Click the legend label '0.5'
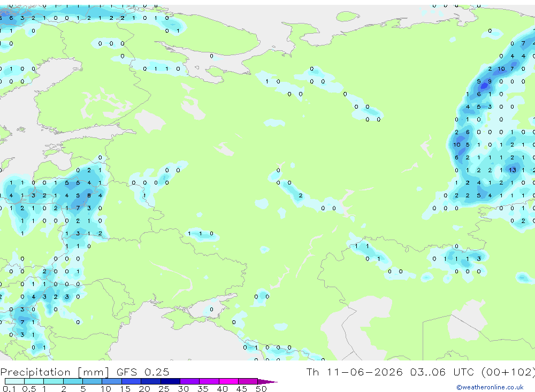The height and width of the screenshot is (392, 535). 29,389
